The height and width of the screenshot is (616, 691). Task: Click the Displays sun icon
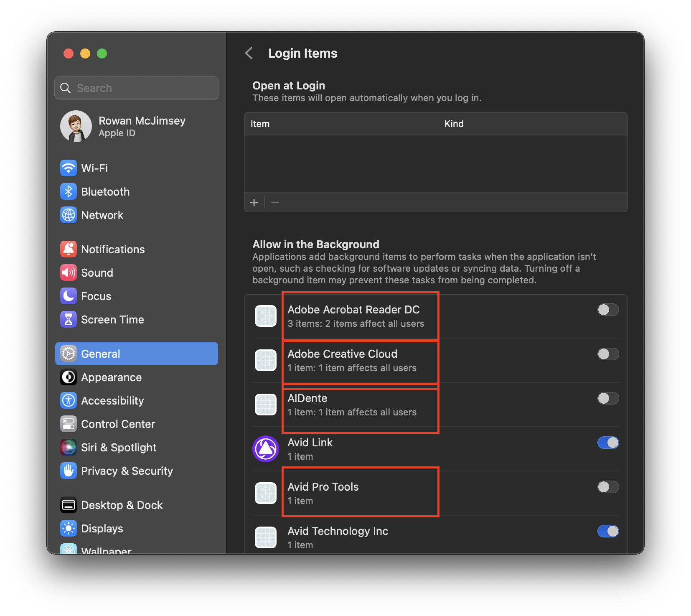pos(69,528)
